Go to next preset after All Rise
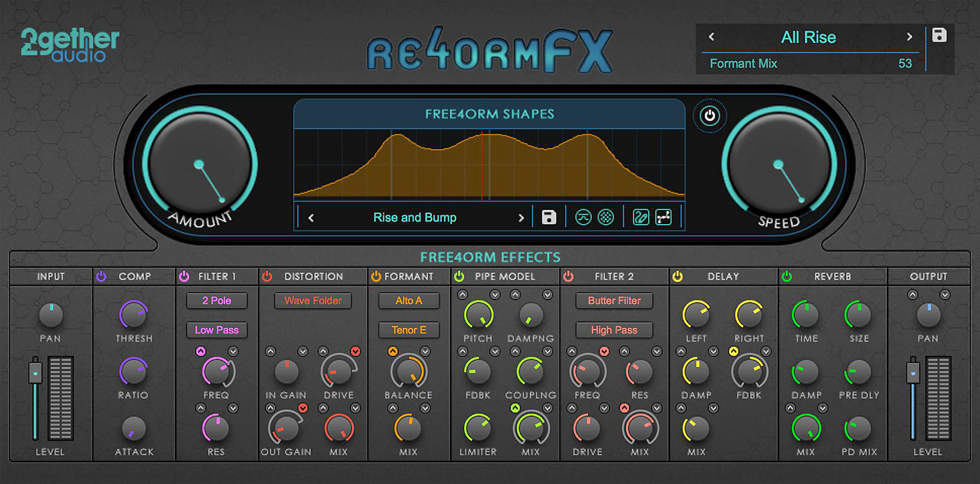980x484 pixels. click(909, 37)
